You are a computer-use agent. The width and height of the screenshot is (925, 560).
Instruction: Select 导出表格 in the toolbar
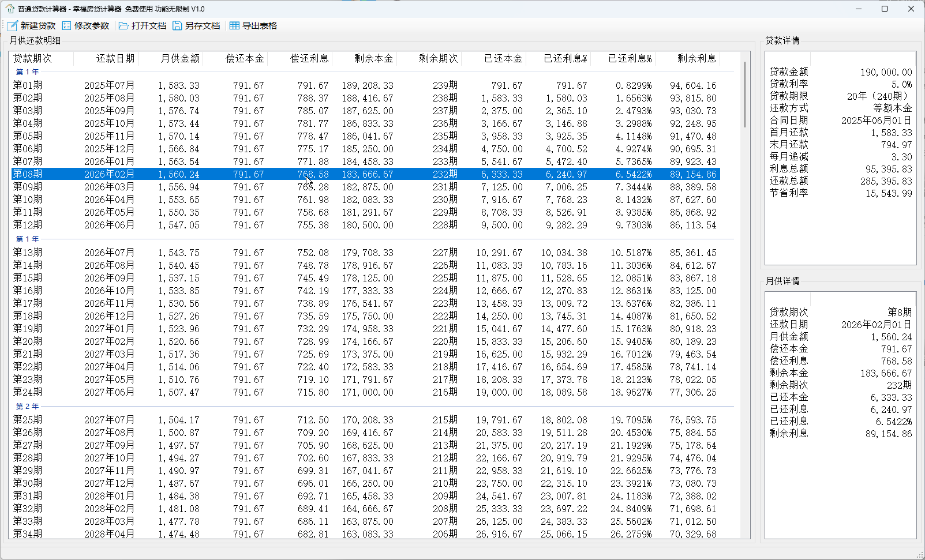coord(253,25)
